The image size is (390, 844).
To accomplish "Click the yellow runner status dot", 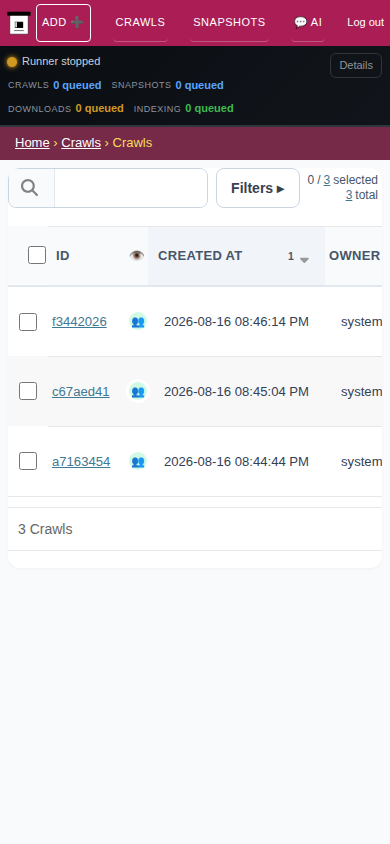I will (12, 62).
